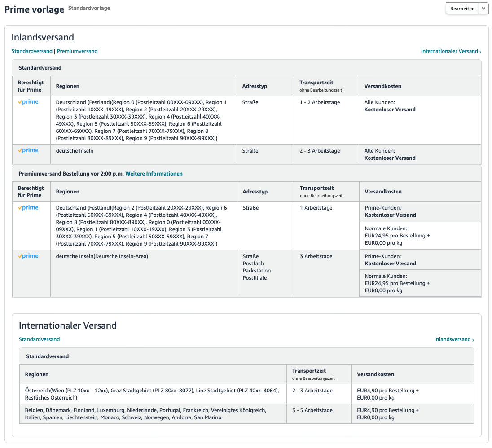Image resolution: width=492 pixels, height=448 pixels.
Task: Click 'Normale Kunden' cost in Deutsche Inseln-Area row
Action: click(x=420, y=283)
